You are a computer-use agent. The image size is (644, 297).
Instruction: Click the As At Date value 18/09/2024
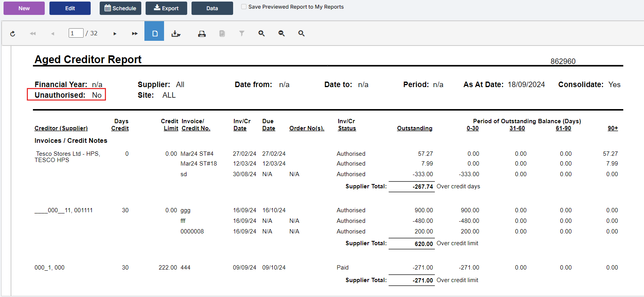526,85
